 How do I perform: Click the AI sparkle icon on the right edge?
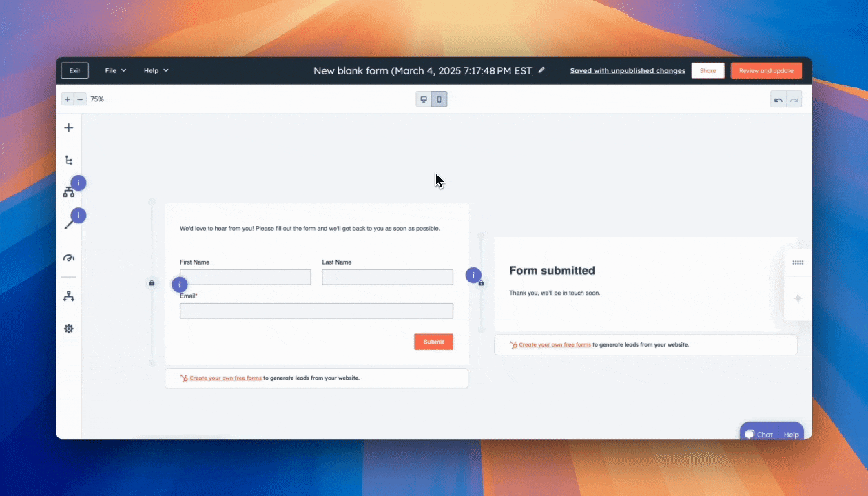coord(798,298)
